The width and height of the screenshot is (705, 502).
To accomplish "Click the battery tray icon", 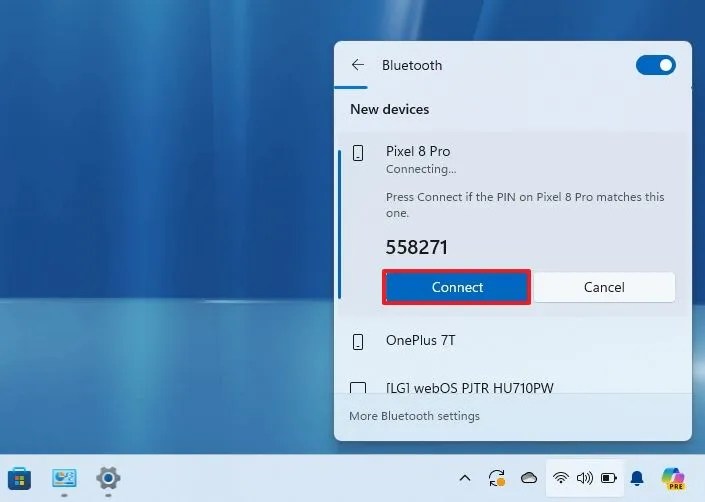I will point(609,478).
